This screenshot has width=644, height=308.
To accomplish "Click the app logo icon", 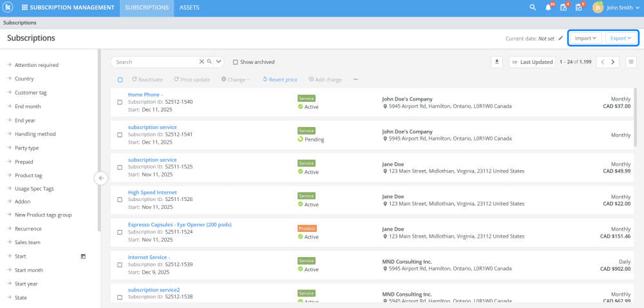I will [x=7, y=7].
